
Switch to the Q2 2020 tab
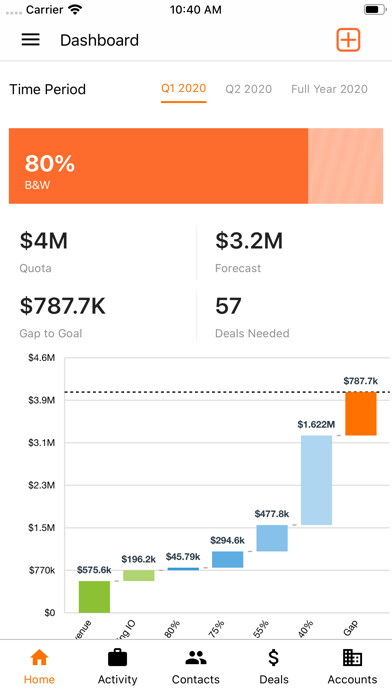(249, 89)
